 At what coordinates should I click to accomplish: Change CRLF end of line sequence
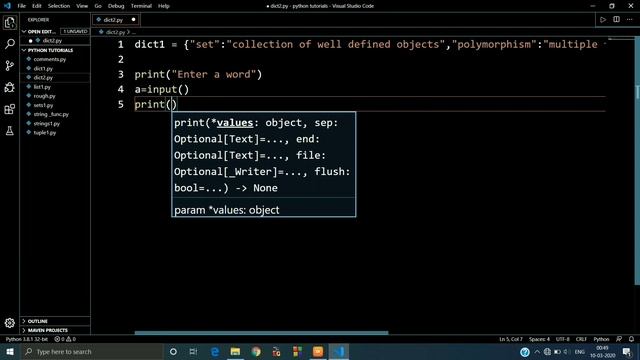[x=581, y=339]
